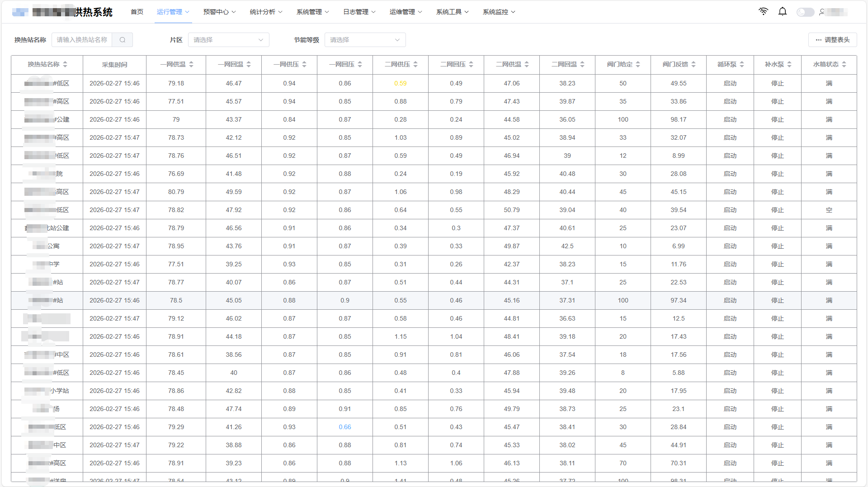
Task: Open the 片区 dropdown selector
Action: (228, 40)
